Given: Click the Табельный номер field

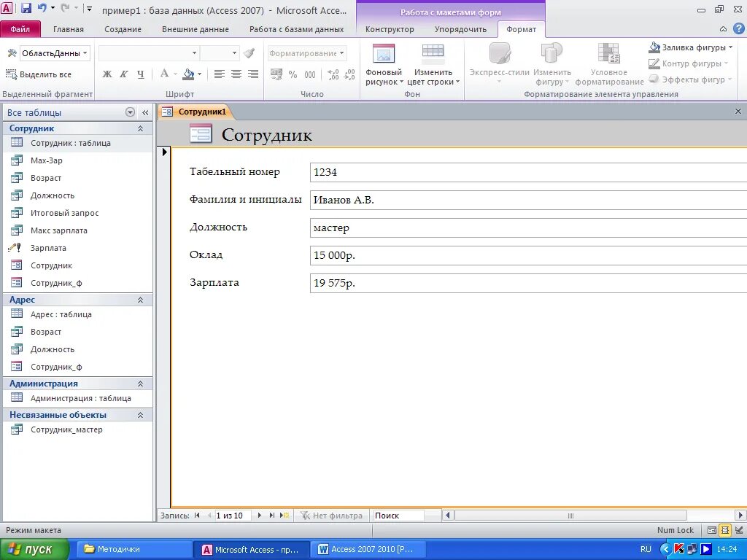Looking at the screenshot, I should pos(528,172).
